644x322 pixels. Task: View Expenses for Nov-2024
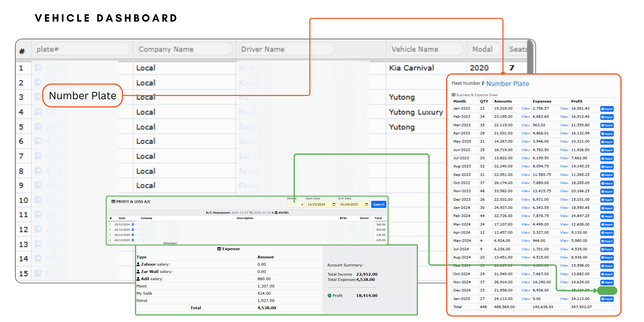tap(564, 282)
